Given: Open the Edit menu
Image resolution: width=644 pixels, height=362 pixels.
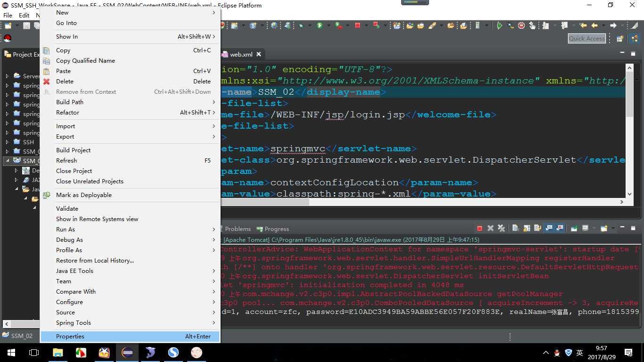Looking at the screenshot, I should click(x=24, y=15).
